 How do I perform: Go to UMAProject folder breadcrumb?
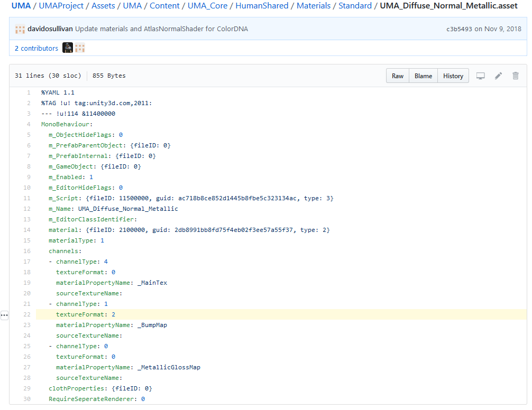[x=61, y=6]
